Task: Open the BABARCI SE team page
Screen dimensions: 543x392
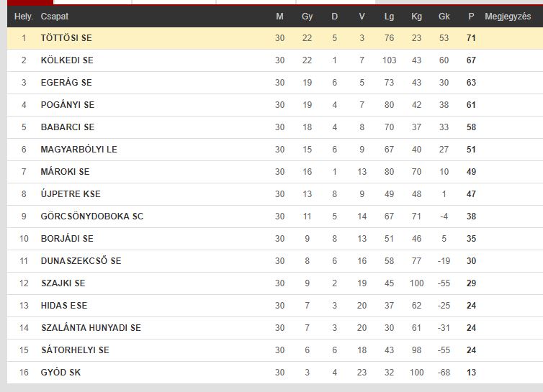Action: pos(68,127)
